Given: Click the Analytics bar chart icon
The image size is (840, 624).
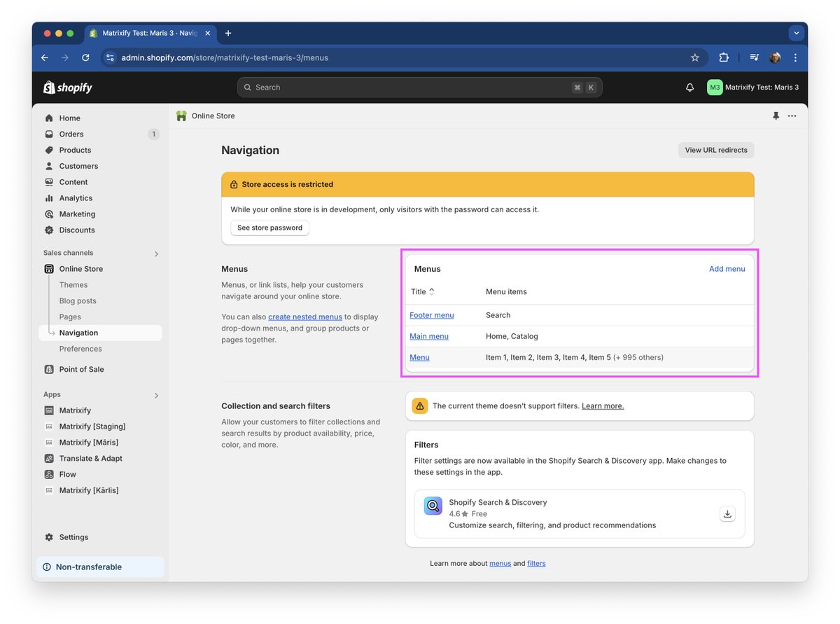Looking at the screenshot, I should 49,198.
